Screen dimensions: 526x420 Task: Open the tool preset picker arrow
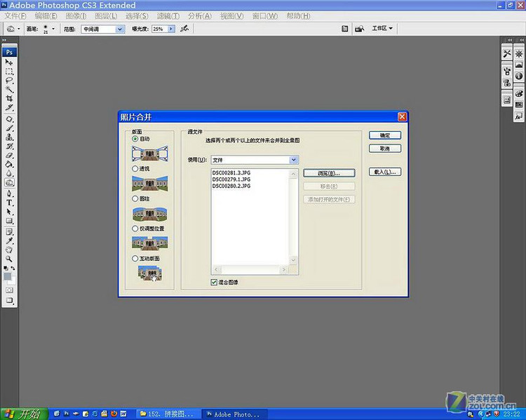tap(18, 29)
